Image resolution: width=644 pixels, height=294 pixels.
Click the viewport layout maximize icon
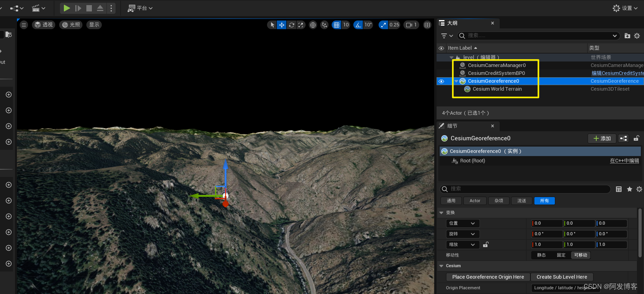point(427,25)
